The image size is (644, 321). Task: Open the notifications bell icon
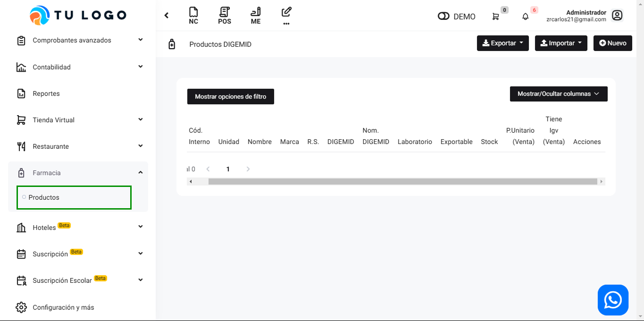coord(525,17)
